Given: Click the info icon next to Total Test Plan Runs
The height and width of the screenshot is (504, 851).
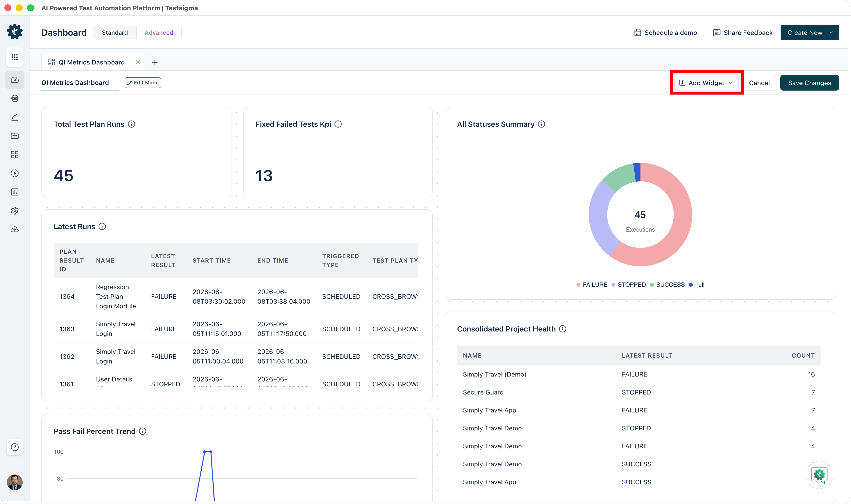Looking at the screenshot, I should tap(131, 124).
